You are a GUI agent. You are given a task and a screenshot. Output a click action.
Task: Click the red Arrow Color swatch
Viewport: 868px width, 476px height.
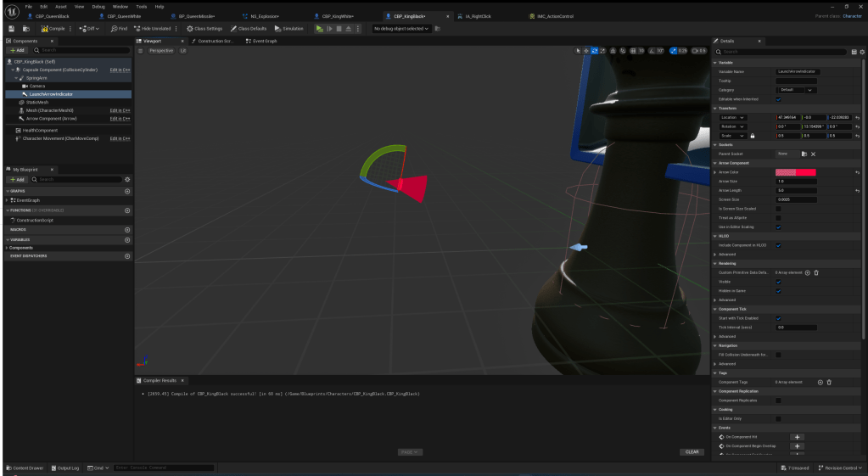(x=795, y=172)
